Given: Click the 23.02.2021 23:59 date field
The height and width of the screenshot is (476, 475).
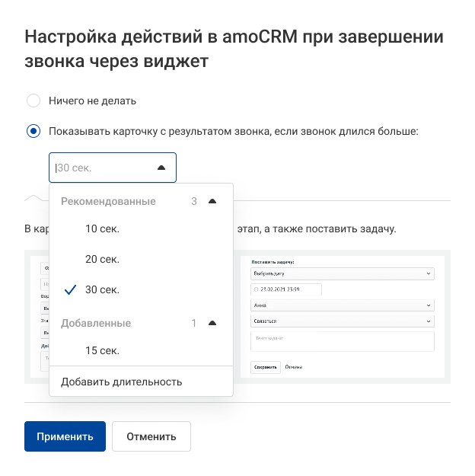Looking at the screenshot, I should point(286,289).
